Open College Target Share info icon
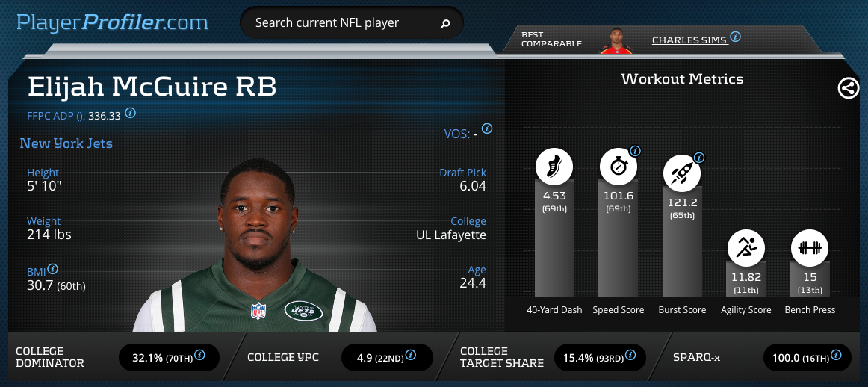Screen dimensions: 868x387 click(x=630, y=355)
